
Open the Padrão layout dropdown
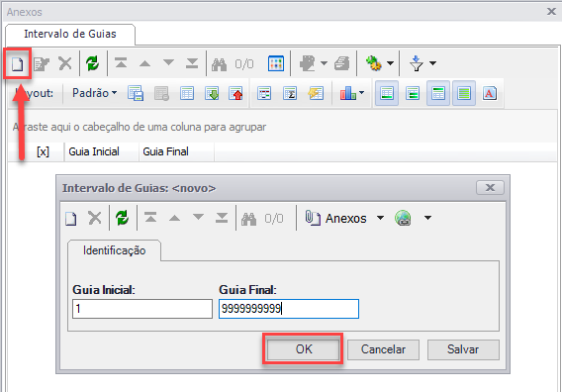94,93
